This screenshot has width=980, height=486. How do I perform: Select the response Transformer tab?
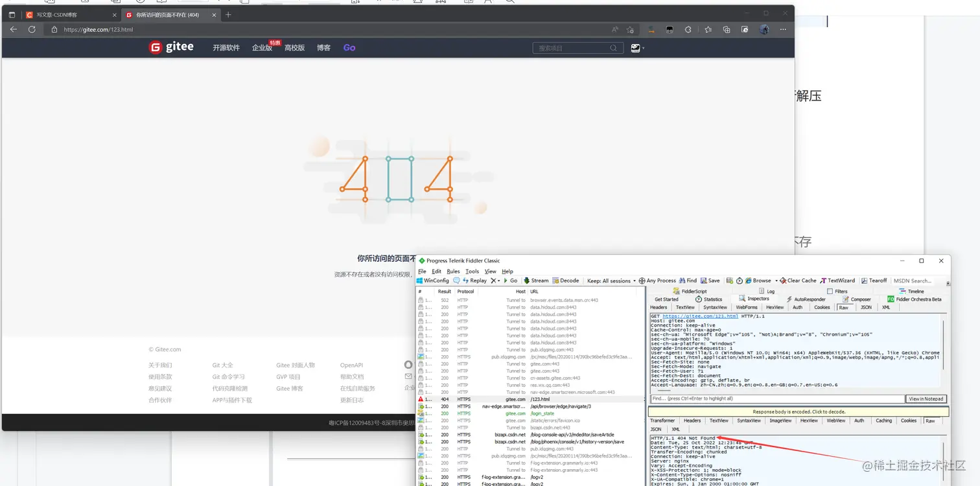point(662,421)
